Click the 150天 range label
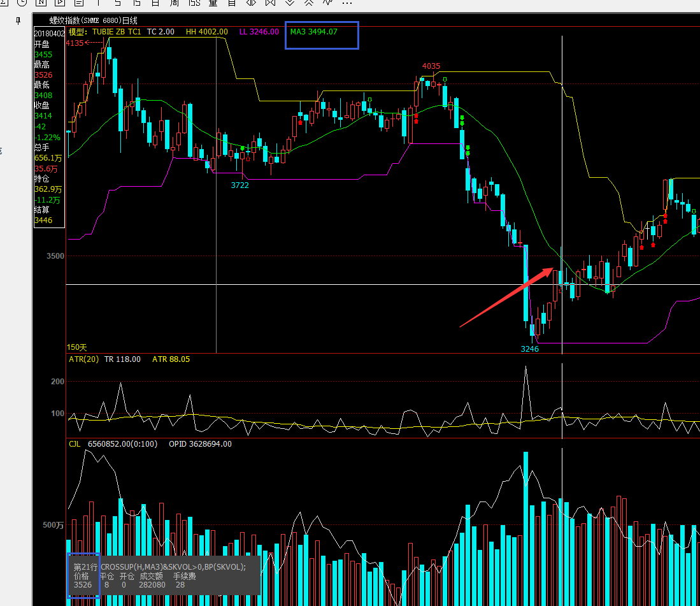Image resolution: width=700 pixels, height=606 pixels. [77, 347]
